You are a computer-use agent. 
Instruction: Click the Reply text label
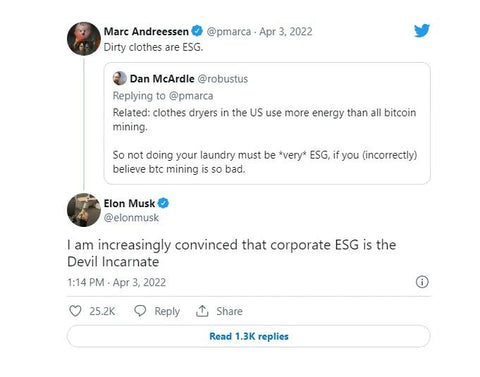167,311
